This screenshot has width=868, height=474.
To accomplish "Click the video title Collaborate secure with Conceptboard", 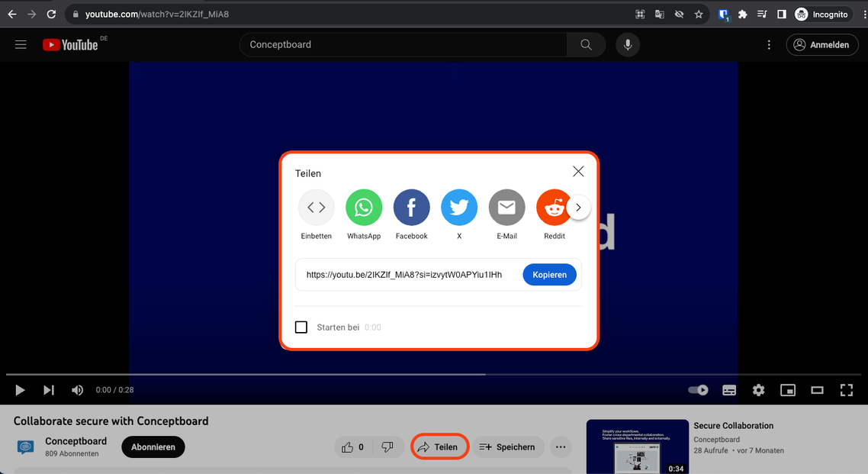I will click(111, 421).
